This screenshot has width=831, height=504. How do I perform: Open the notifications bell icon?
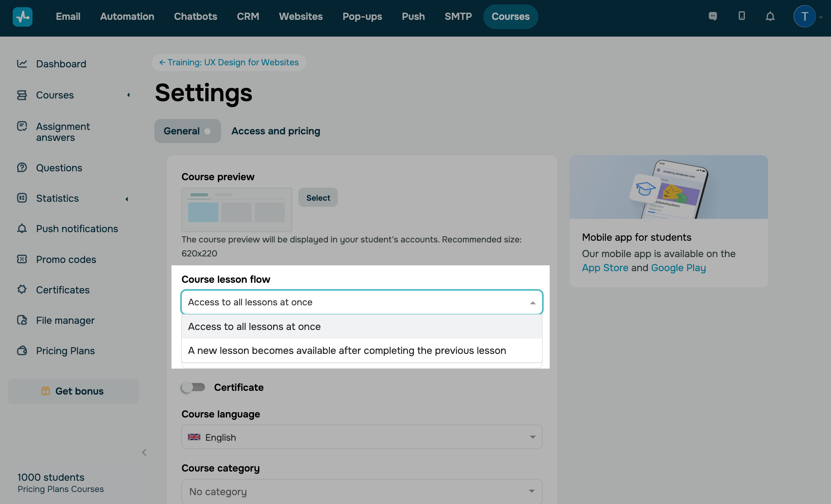click(770, 16)
